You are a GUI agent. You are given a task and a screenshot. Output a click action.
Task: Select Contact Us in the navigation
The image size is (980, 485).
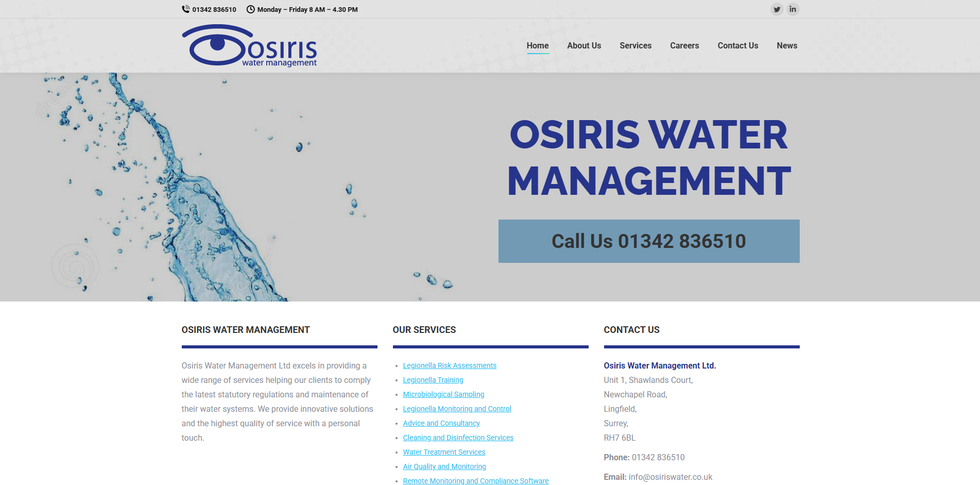pos(737,45)
